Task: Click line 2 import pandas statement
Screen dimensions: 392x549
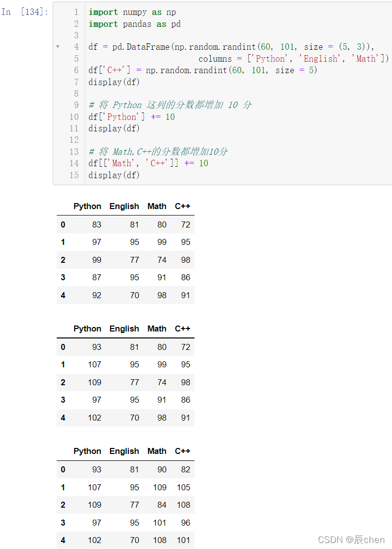Action: 135,24
